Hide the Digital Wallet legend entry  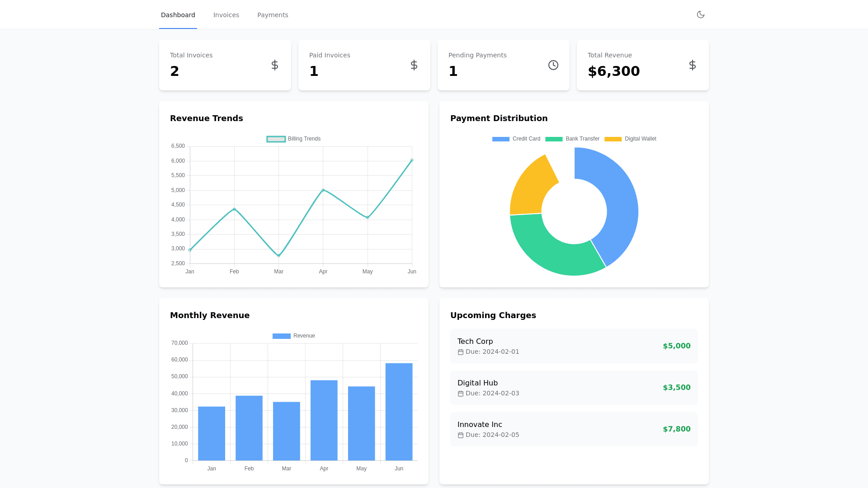pyautogui.click(x=631, y=139)
